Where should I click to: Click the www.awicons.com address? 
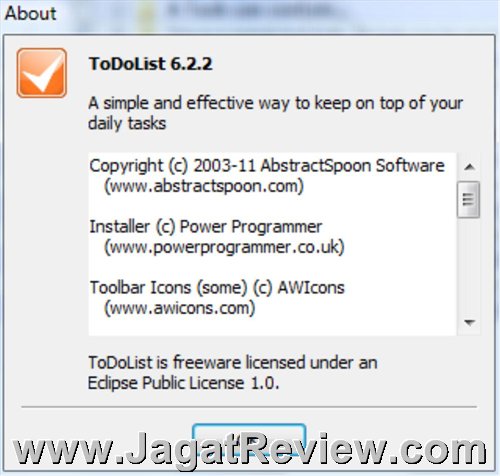click(180, 308)
